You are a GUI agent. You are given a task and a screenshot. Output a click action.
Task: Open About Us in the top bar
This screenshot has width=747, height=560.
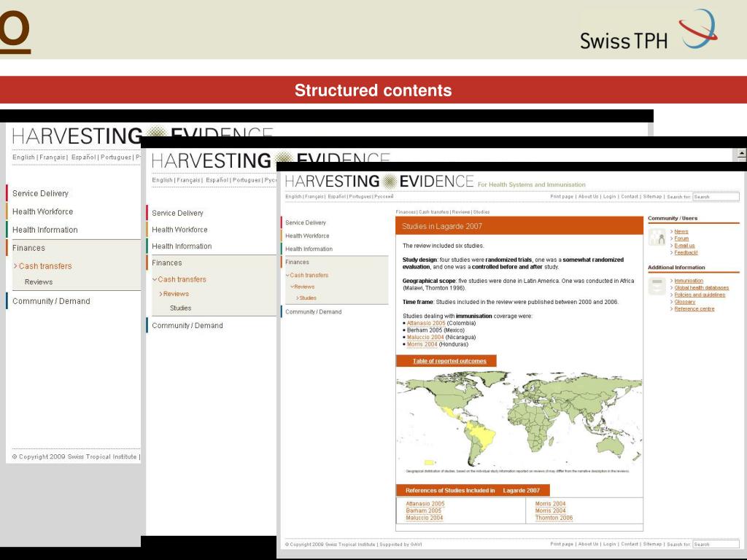tap(589, 196)
